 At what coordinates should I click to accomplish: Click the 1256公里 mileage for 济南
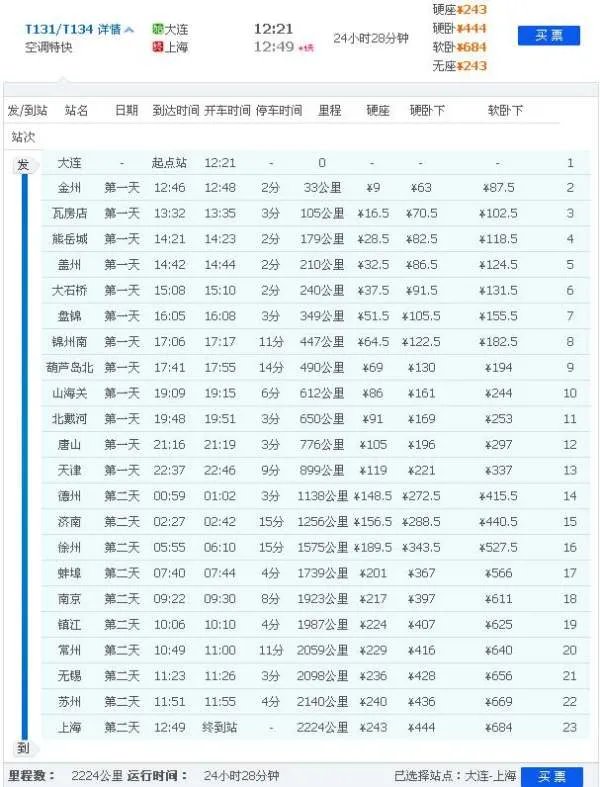pyautogui.click(x=322, y=521)
